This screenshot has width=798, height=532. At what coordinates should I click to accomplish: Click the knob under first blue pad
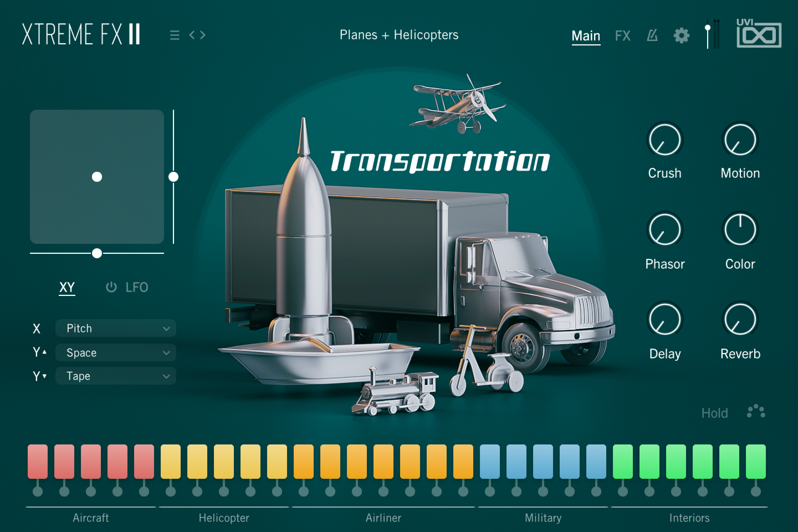(x=490, y=491)
